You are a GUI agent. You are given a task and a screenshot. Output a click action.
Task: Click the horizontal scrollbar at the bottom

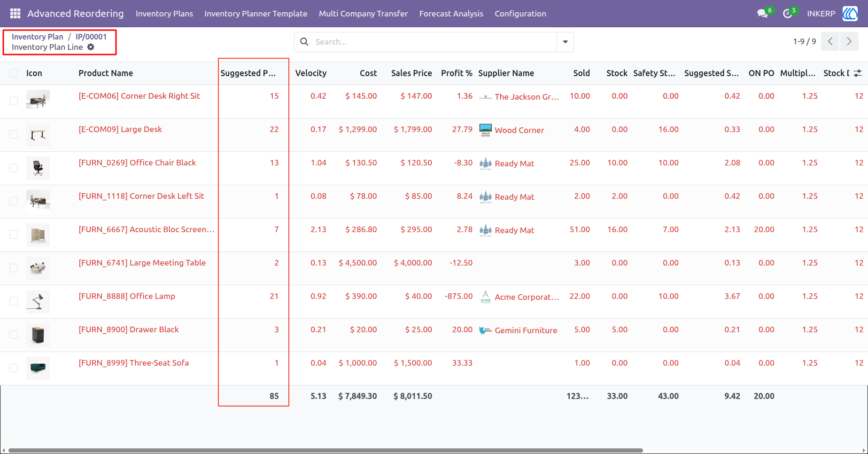point(325,450)
